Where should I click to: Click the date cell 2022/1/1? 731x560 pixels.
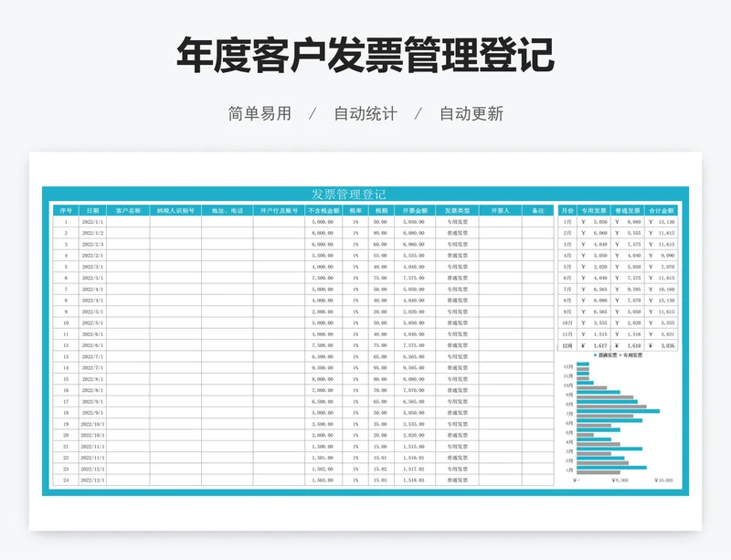pos(93,222)
